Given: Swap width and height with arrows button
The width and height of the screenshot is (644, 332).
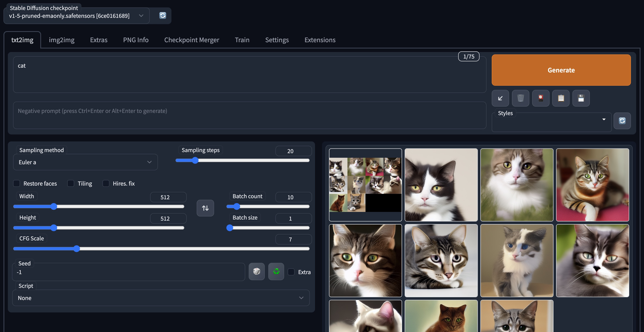Looking at the screenshot, I should point(205,208).
